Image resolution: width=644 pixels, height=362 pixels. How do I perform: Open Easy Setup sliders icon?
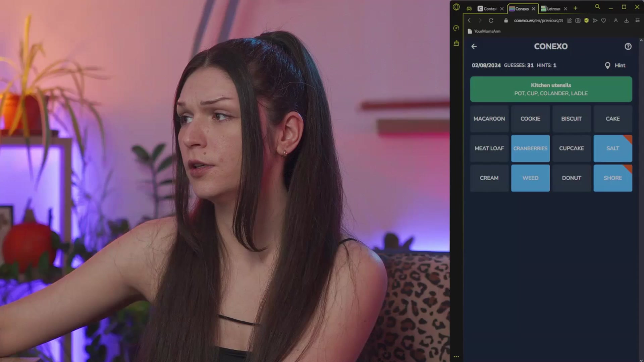coord(637,20)
